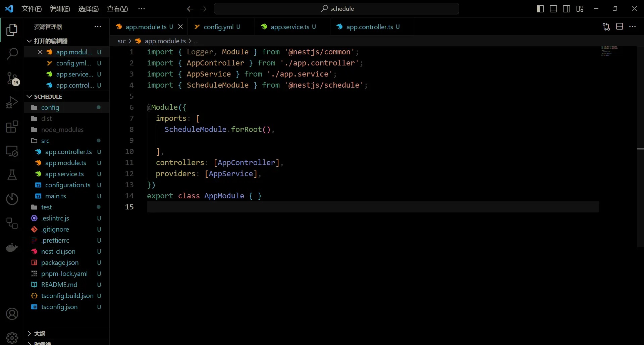The image size is (644, 345).
Task: Open the 文件(F) menu
Action: point(32,9)
